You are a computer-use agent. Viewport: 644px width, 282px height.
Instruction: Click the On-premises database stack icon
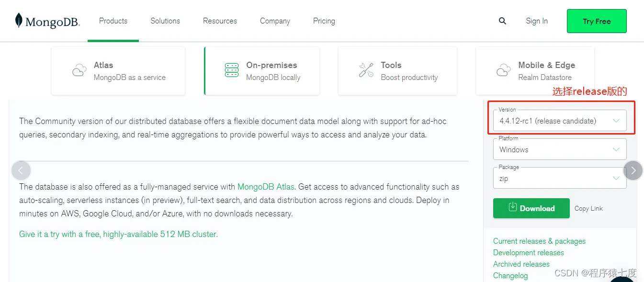[x=232, y=70]
